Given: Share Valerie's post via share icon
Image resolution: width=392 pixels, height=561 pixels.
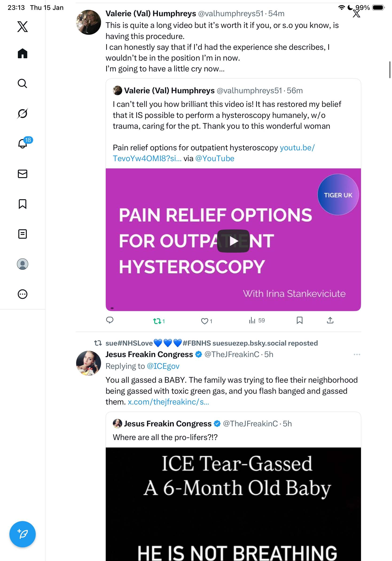Looking at the screenshot, I should click(330, 320).
